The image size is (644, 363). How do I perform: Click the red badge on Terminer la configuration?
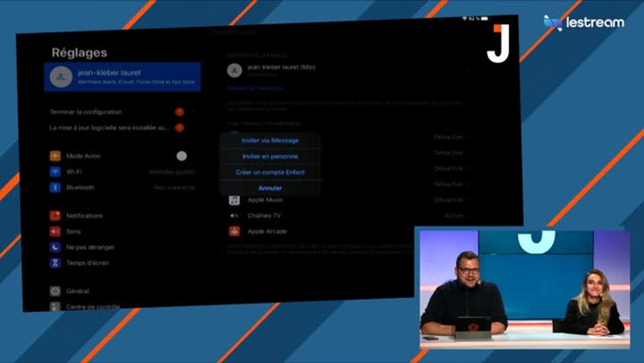pyautogui.click(x=179, y=112)
